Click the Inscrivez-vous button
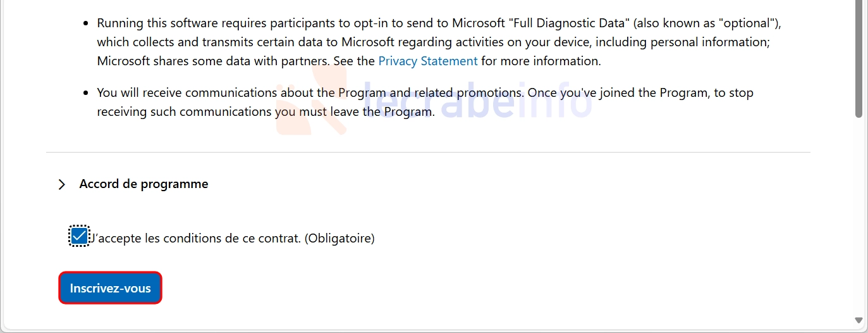 pyautogui.click(x=111, y=288)
